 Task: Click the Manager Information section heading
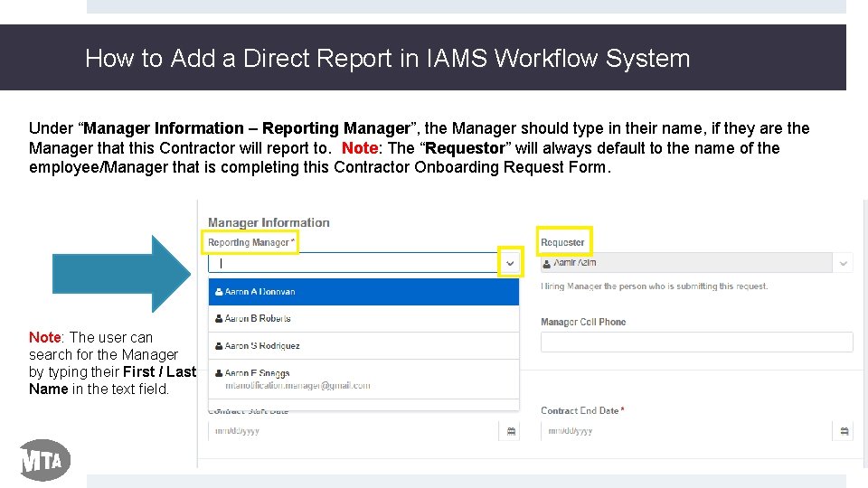click(269, 222)
